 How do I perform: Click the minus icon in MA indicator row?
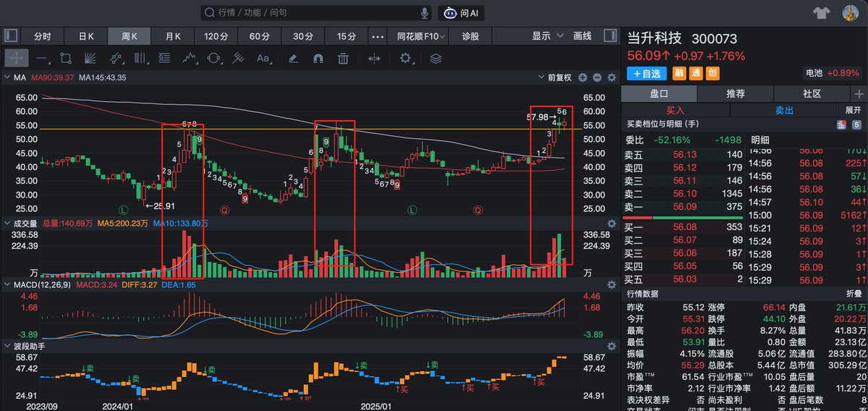[x=597, y=77]
